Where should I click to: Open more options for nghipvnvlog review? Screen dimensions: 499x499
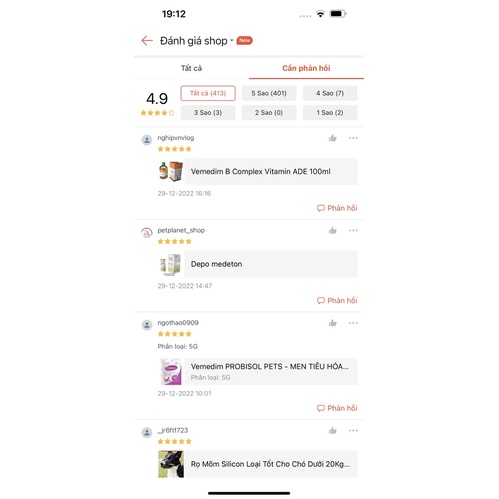[353, 138]
